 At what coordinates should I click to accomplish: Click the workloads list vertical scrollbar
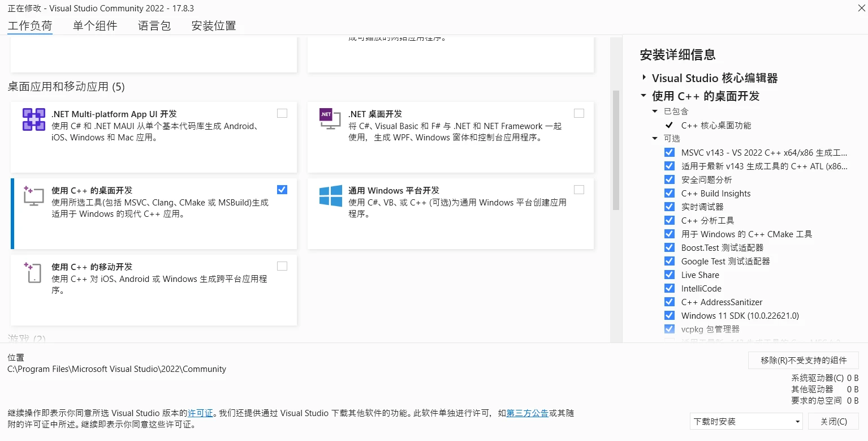616,151
